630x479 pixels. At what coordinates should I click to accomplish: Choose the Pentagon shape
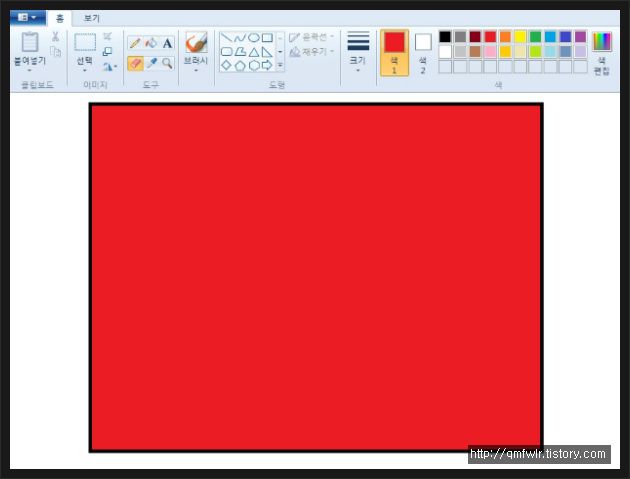tap(240, 65)
